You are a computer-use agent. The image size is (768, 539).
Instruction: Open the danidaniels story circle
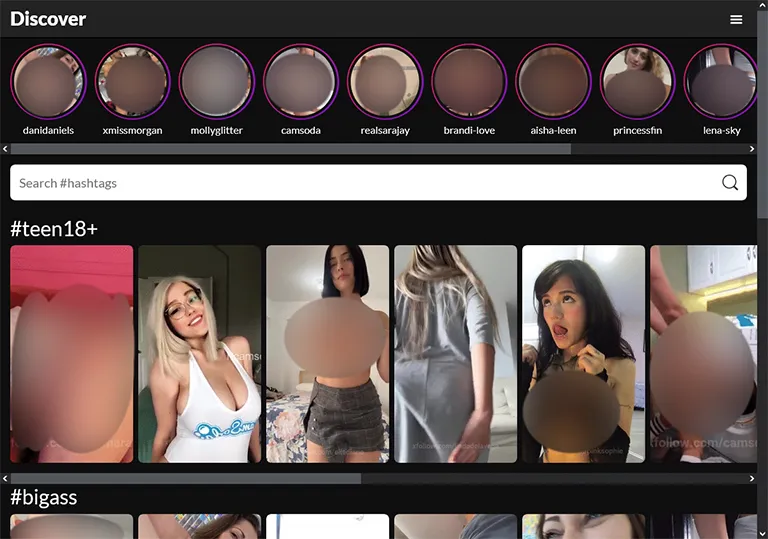(x=48, y=82)
